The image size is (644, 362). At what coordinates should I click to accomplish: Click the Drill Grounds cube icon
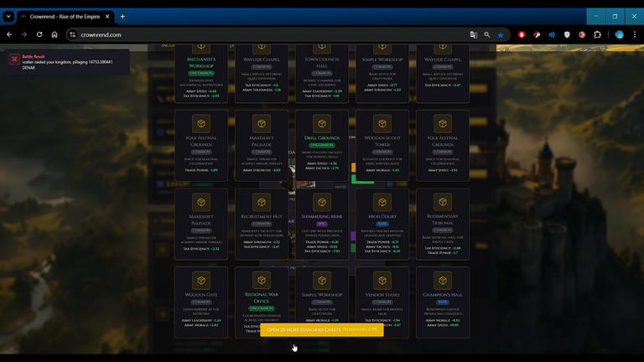[322, 123]
